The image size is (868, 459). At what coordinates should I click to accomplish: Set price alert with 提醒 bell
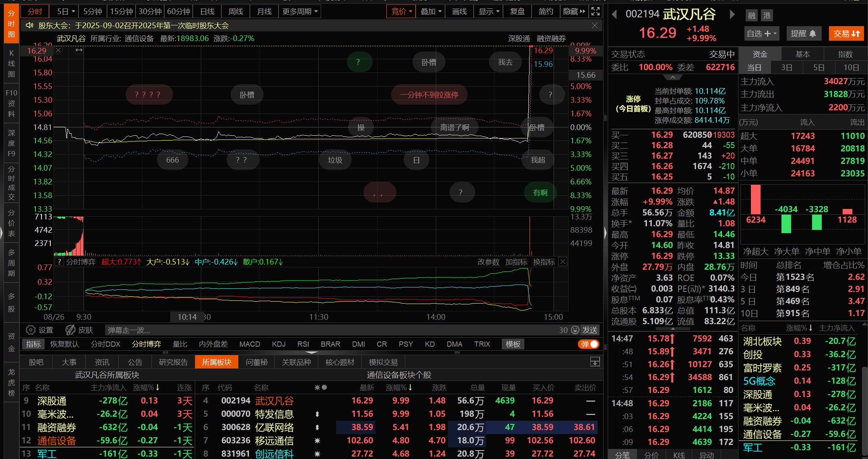pyautogui.click(x=803, y=33)
